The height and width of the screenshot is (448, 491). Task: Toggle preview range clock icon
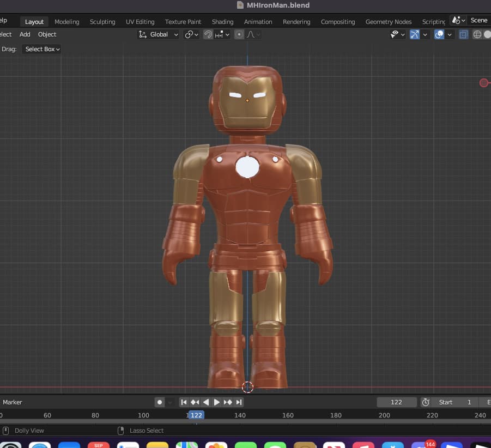point(426,402)
